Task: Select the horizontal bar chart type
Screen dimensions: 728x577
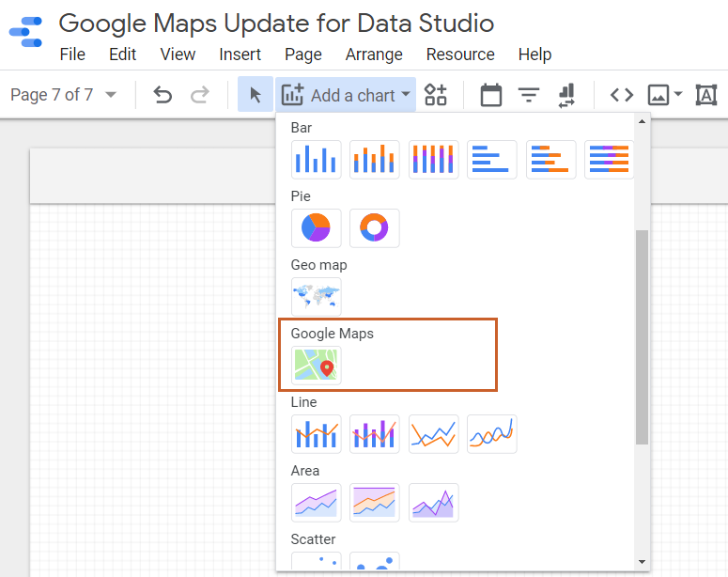Action: pyautogui.click(x=491, y=160)
